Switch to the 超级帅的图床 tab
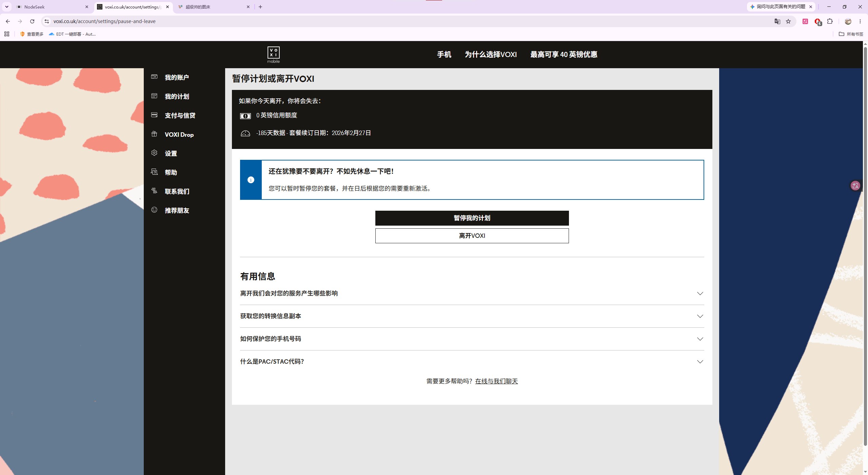The image size is (868, 475). tap(214, 7)
